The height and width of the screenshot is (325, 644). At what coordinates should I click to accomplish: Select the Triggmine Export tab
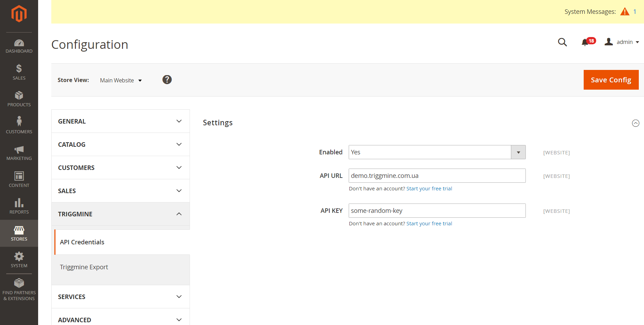point(122,267)
